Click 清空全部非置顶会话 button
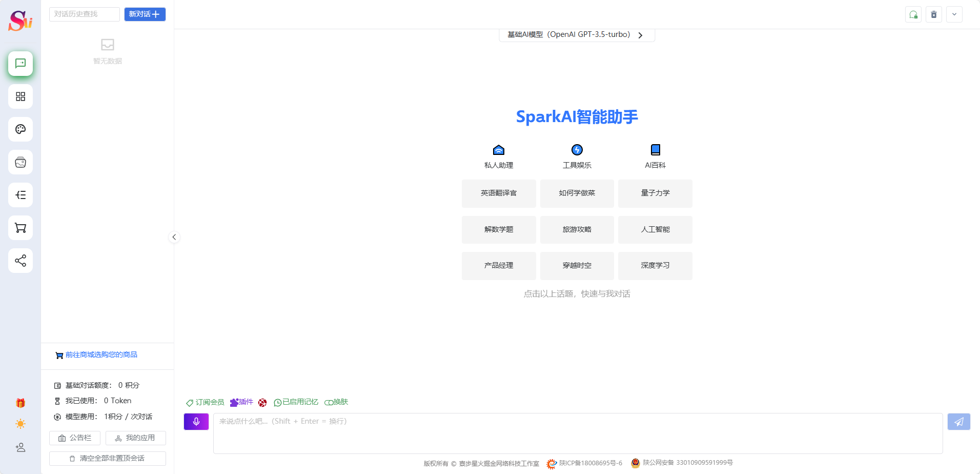The width and height of the screenshot is (980, 474). (x=108, y=459)
